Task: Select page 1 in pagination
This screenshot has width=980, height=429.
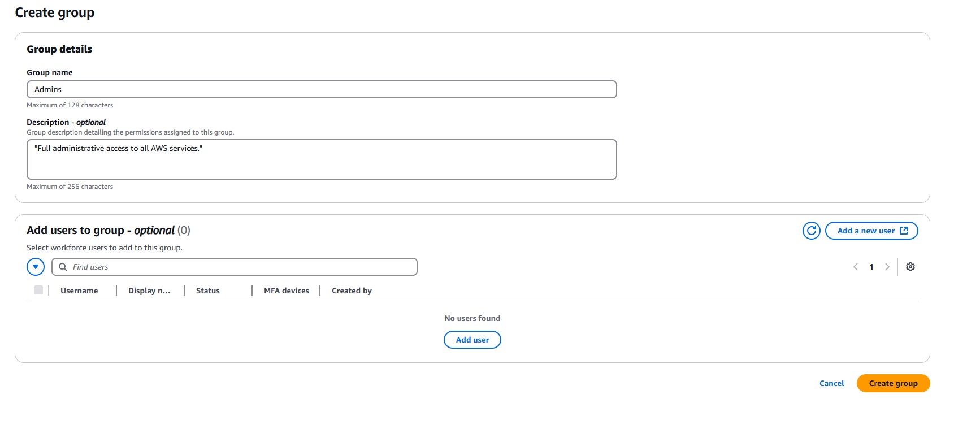Action: [x=871, y=267]
